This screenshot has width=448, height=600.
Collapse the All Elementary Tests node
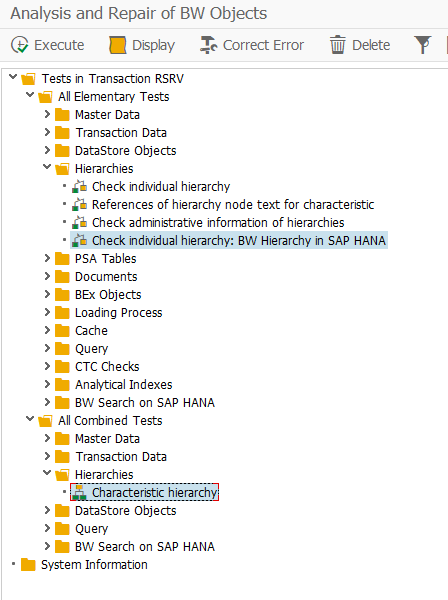pyautogui.click(x=30, y=95)
